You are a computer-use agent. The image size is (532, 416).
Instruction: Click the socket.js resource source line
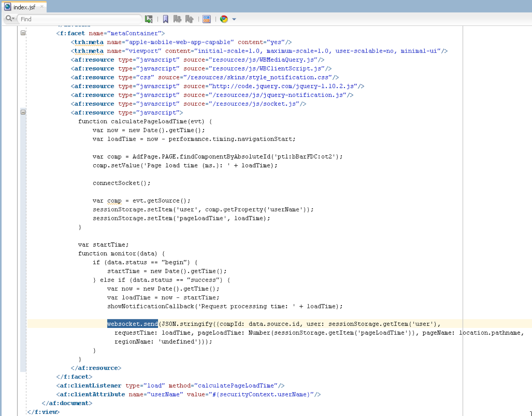[x=188, y=104]
